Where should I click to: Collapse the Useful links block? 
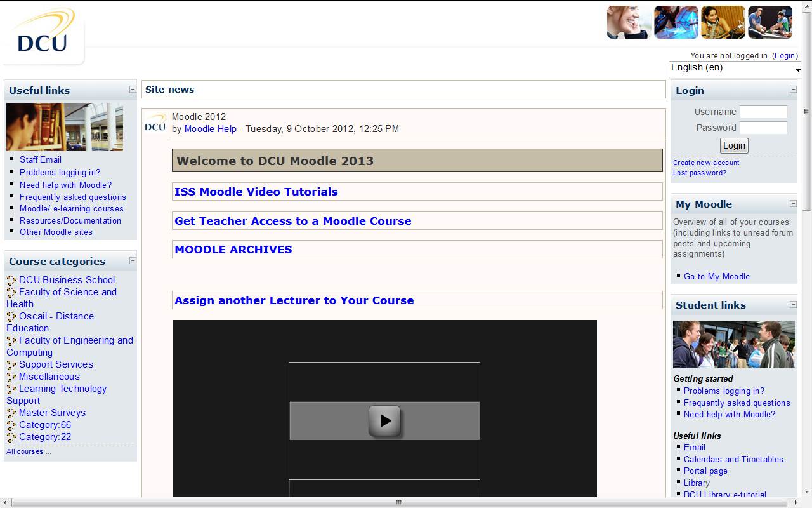tap(133, 90)
